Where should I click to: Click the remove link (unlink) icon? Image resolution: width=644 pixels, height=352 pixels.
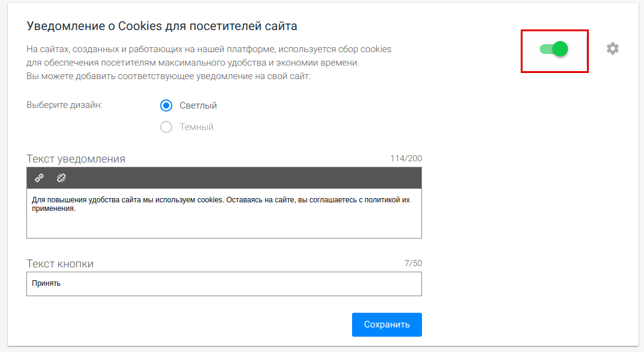point(61,178)
